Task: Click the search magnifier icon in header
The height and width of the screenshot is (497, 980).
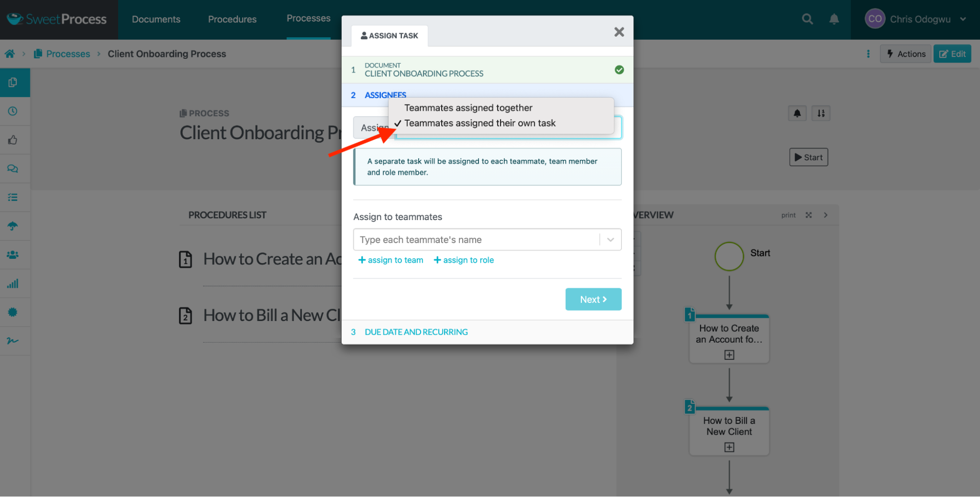Action: 807,19
